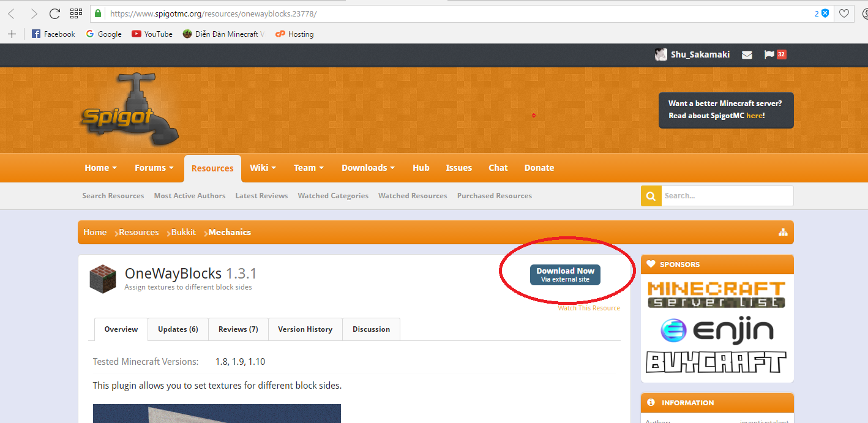Open the Hosting bookmark
Image resolution: width=868 pixels, height=423 pixels.
coord(294,34)
